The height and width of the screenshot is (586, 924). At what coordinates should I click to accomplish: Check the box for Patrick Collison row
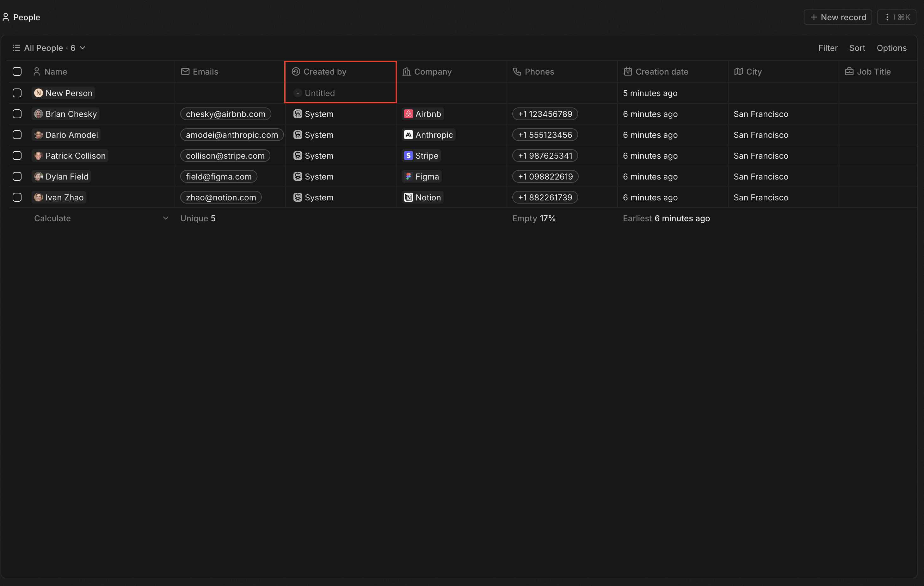click(17, 156)
